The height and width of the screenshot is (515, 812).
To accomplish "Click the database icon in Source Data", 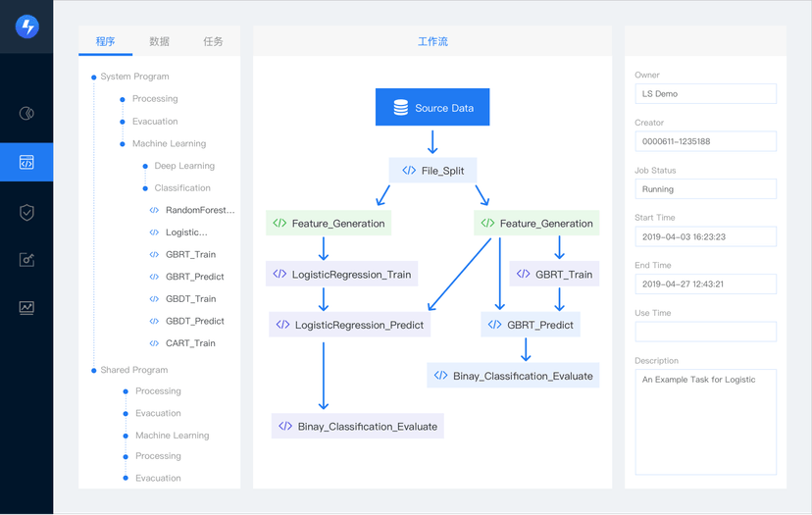I will (400, 107).
